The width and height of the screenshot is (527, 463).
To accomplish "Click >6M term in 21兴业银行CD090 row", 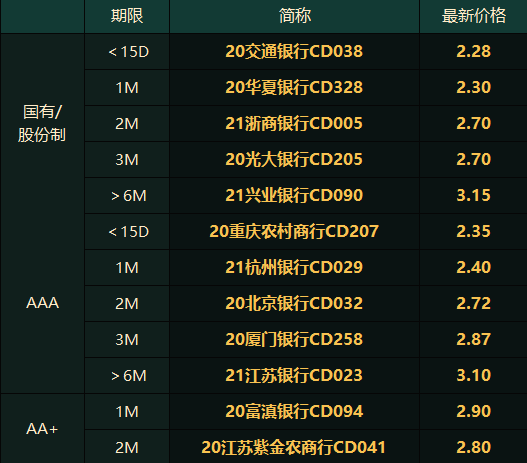I will pyautogui.click(x=129, y=196).
